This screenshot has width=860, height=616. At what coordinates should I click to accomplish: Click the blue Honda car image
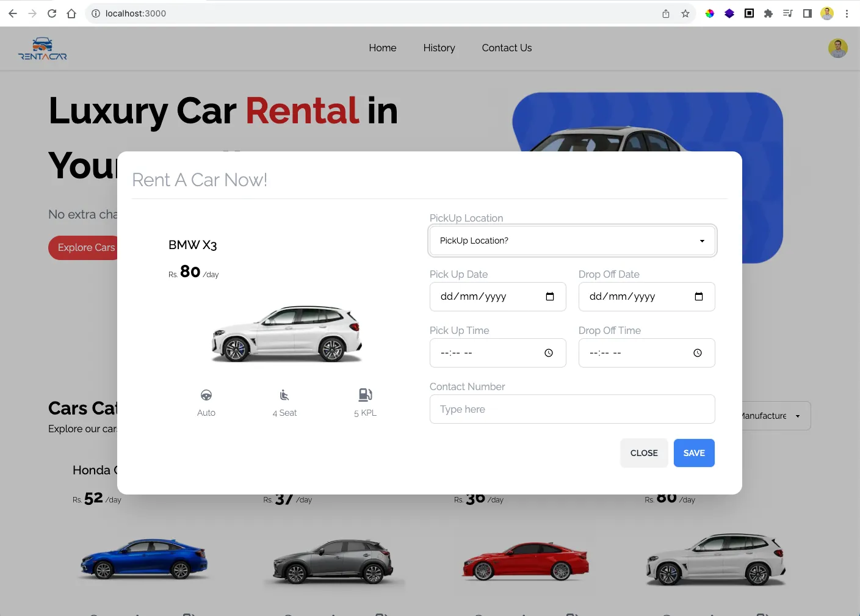pyautogui.click(x=143, y=559)
